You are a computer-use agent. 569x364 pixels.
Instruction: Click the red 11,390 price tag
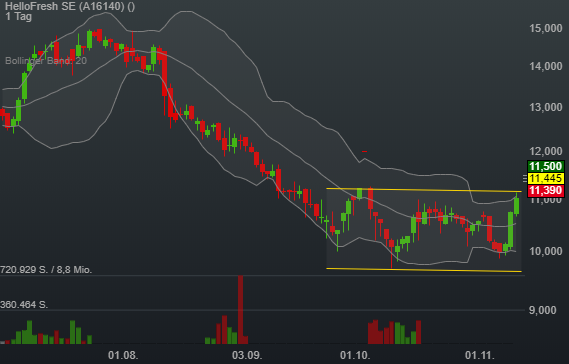545,190
